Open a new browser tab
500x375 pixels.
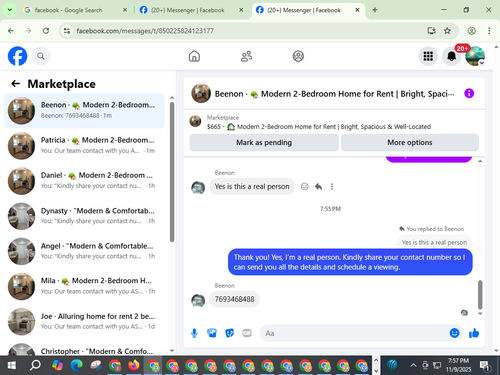(x=375, y=10)
